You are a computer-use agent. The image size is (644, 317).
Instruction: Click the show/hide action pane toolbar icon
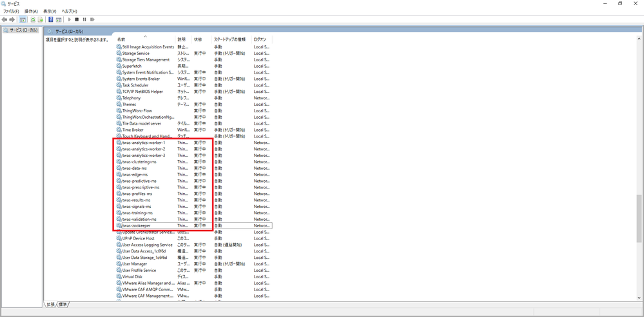coord(59,19)
